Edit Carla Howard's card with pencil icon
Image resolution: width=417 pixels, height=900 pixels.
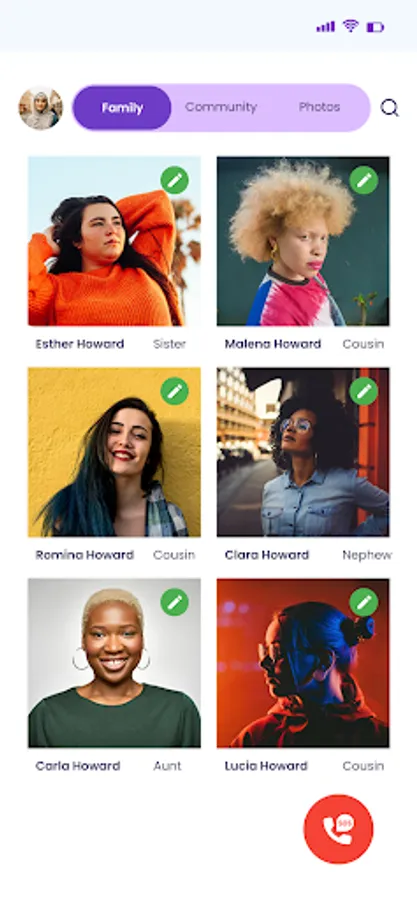coord(174,602)
